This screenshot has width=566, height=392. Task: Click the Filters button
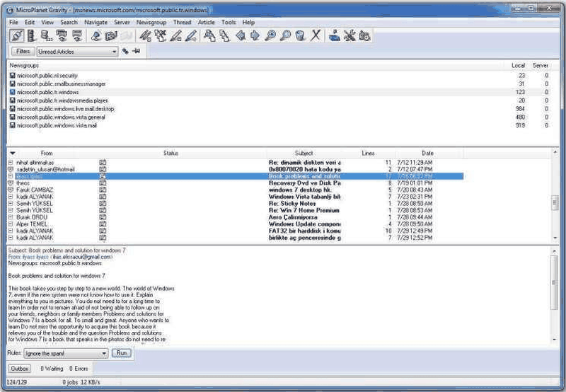[23, 51]
